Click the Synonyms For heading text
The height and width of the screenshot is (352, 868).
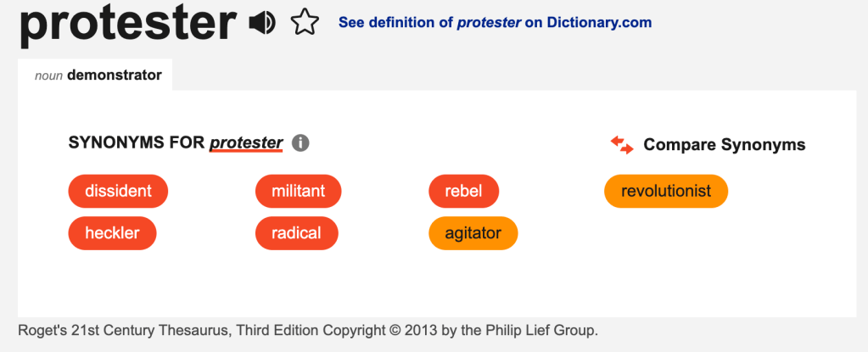136,143
